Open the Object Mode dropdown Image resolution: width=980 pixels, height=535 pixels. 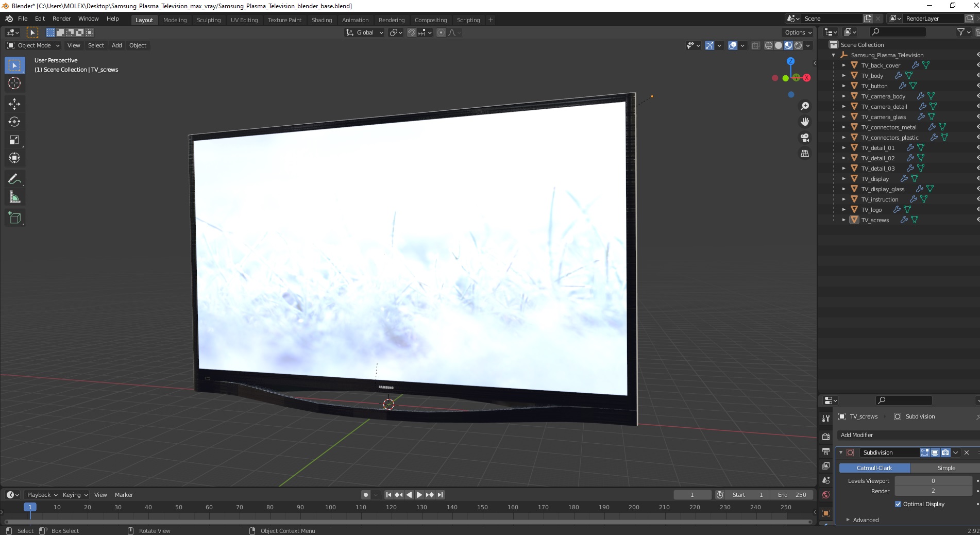pos(33,45)
